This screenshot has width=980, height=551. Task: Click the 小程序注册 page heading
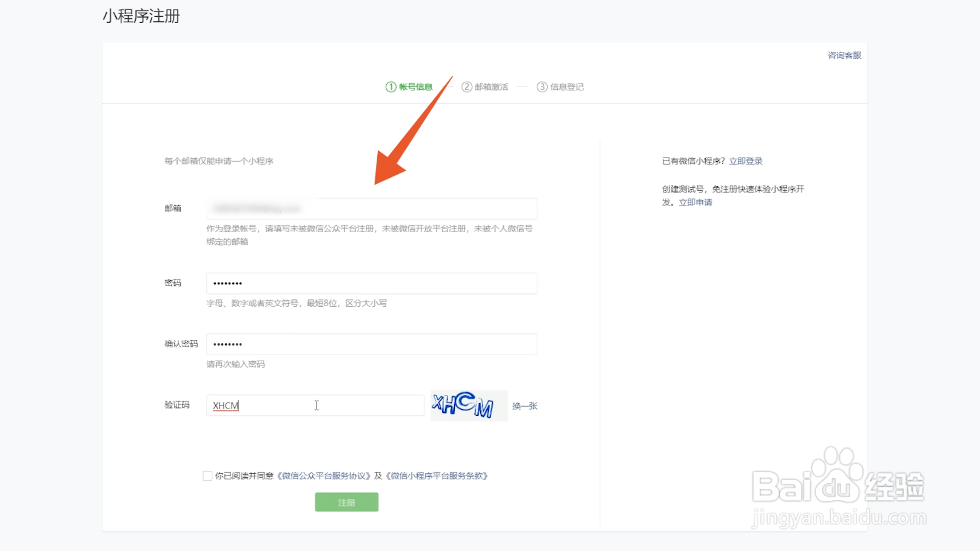141,16
